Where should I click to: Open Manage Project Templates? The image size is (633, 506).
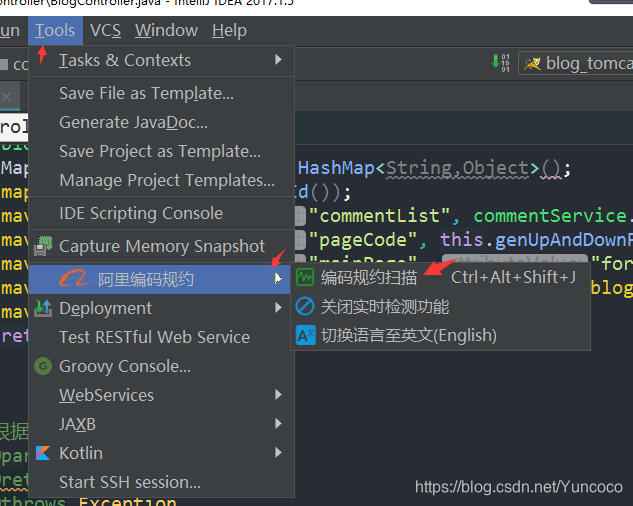[161, 181]
